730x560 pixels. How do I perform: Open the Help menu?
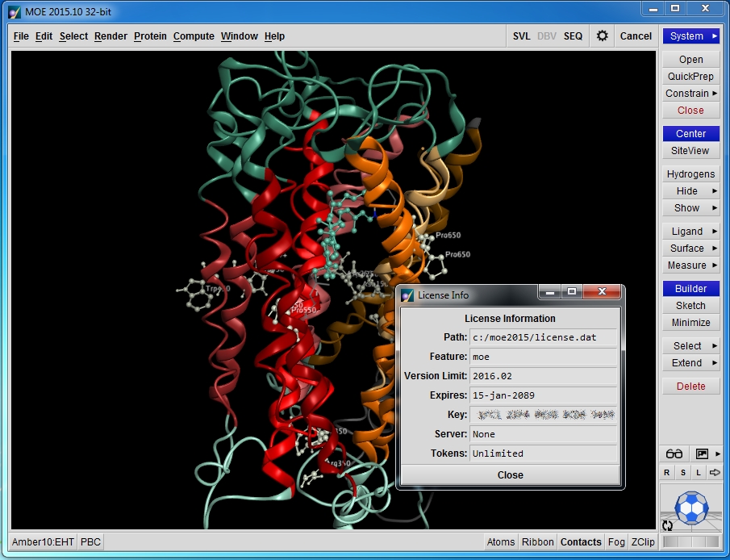274,36
